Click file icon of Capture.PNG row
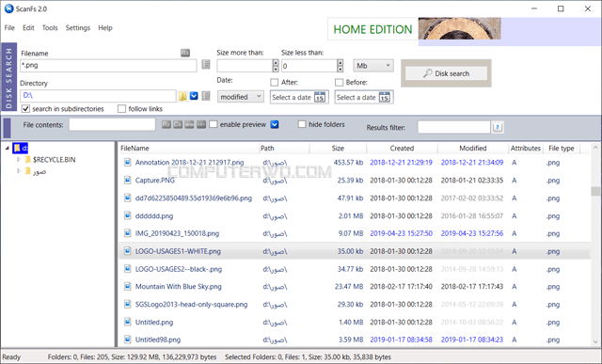 coord(128,180)
